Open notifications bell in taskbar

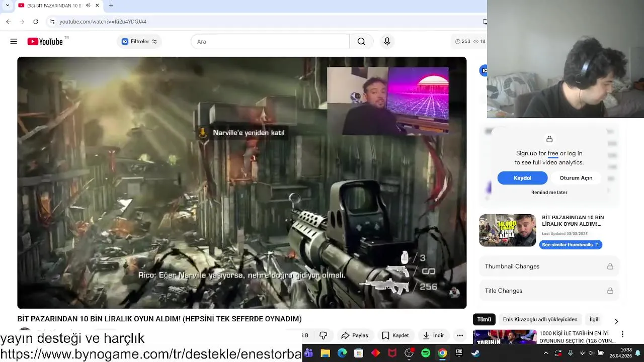tap(637, 353)
